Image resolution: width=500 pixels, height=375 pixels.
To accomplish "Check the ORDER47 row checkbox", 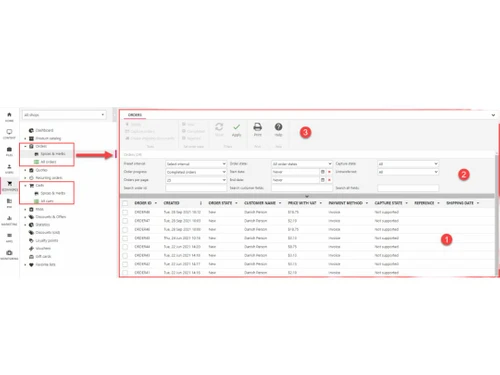I will (x=125, y=221).
